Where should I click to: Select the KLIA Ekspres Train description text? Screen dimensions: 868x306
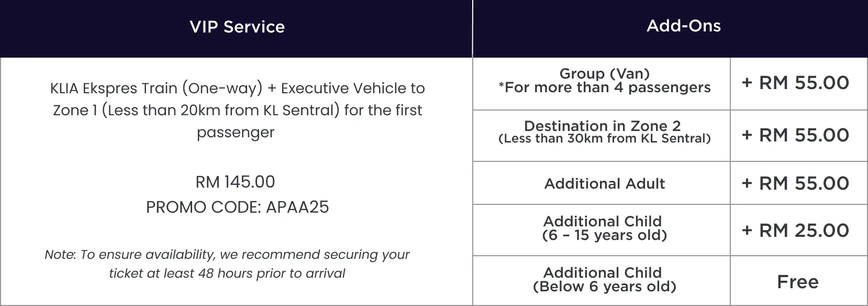tap(237, 110)
